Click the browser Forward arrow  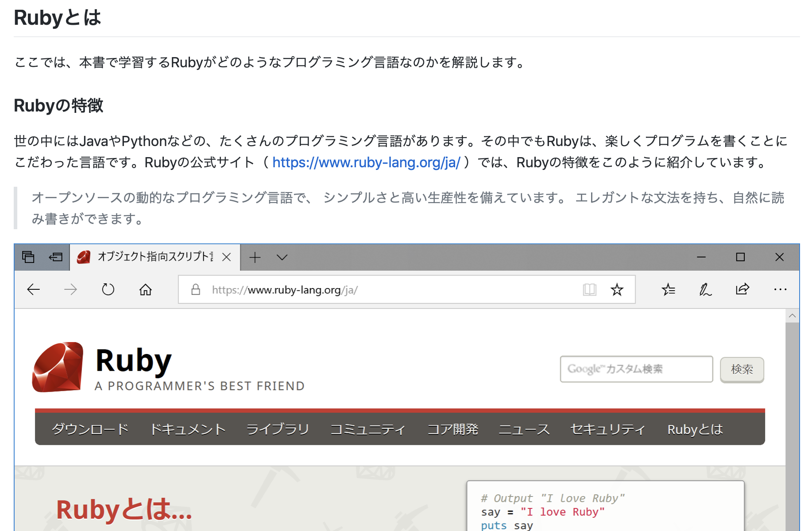71,290
